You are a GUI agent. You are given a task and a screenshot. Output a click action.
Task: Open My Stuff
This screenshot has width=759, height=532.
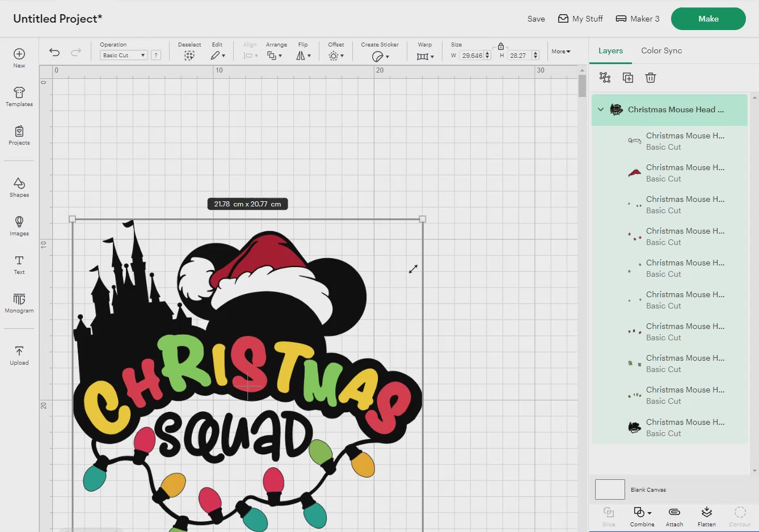580,19
